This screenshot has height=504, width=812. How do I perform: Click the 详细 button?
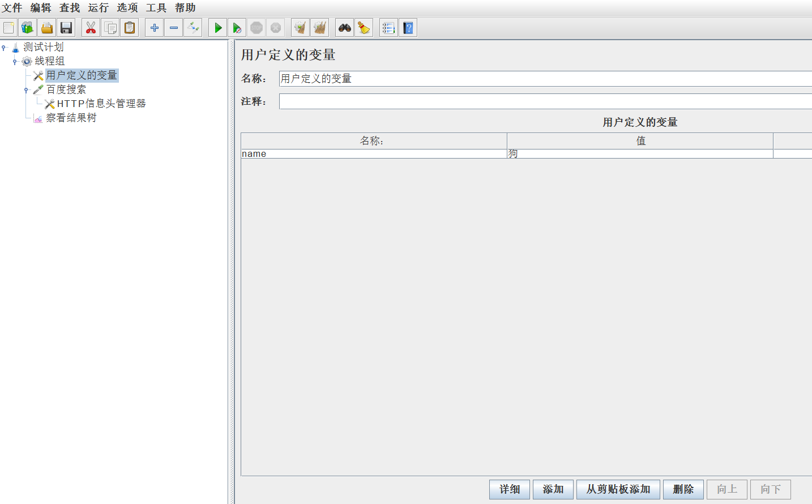(510, 489)
